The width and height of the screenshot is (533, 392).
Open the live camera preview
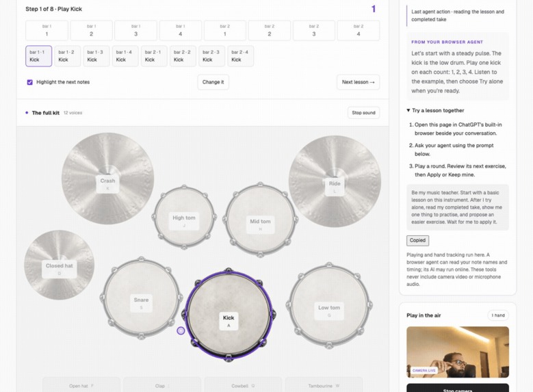pos(458,352)
